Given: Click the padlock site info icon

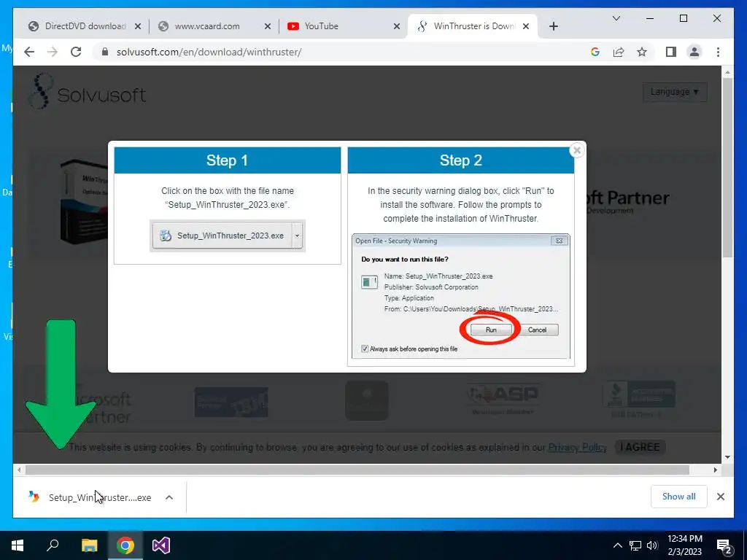Looking at the screenshot, I should point(105,52).
